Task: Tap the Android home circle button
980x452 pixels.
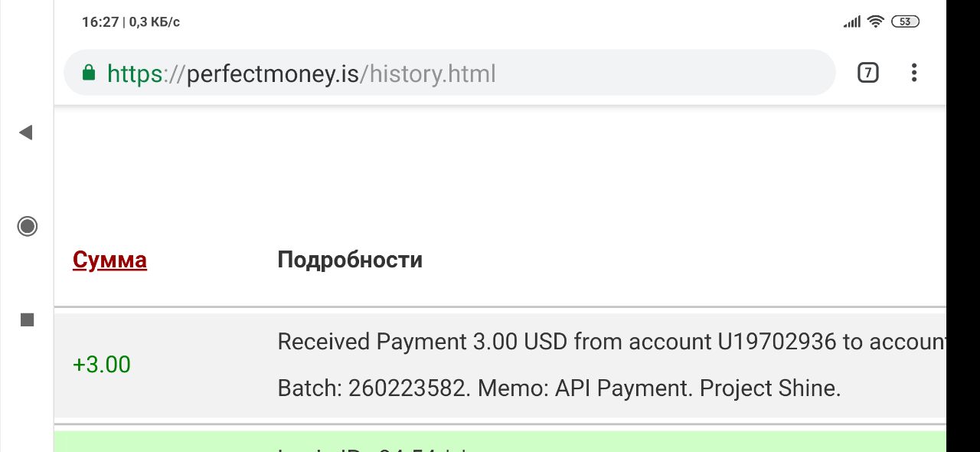Action: point(28,226)
